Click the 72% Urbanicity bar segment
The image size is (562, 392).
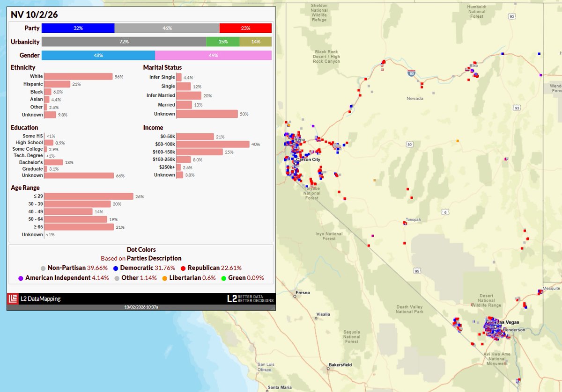[124, 42]
